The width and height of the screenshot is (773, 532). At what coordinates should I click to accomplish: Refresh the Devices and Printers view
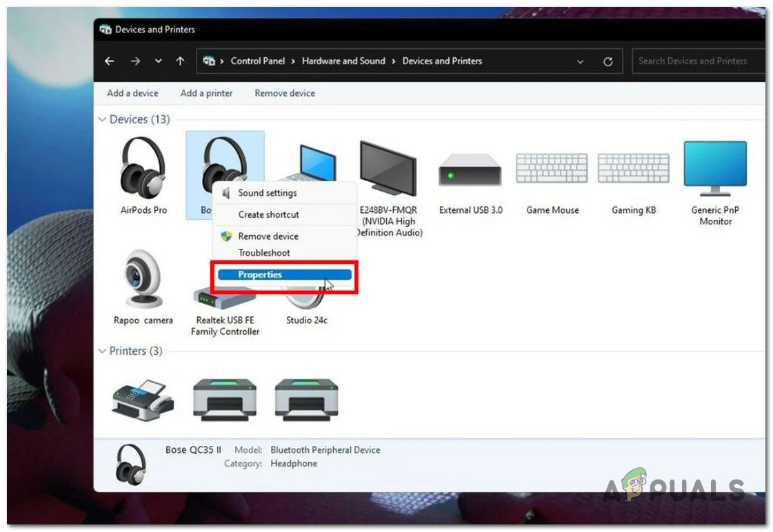click(x=610, y=61)
